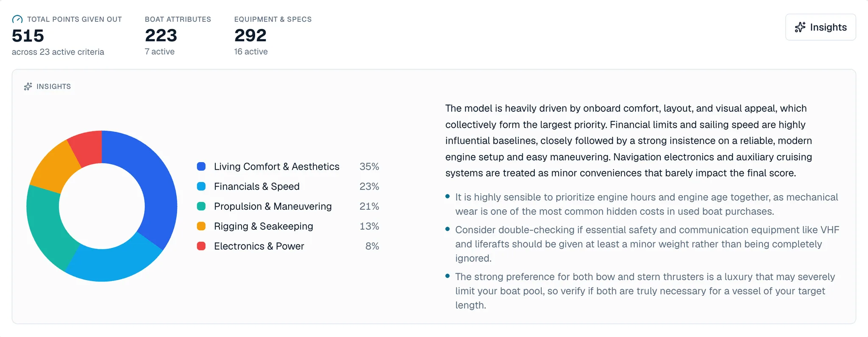Select the red Electronics & Power swatch
Viewport: 868px width, 337px height.
[201, 246]
